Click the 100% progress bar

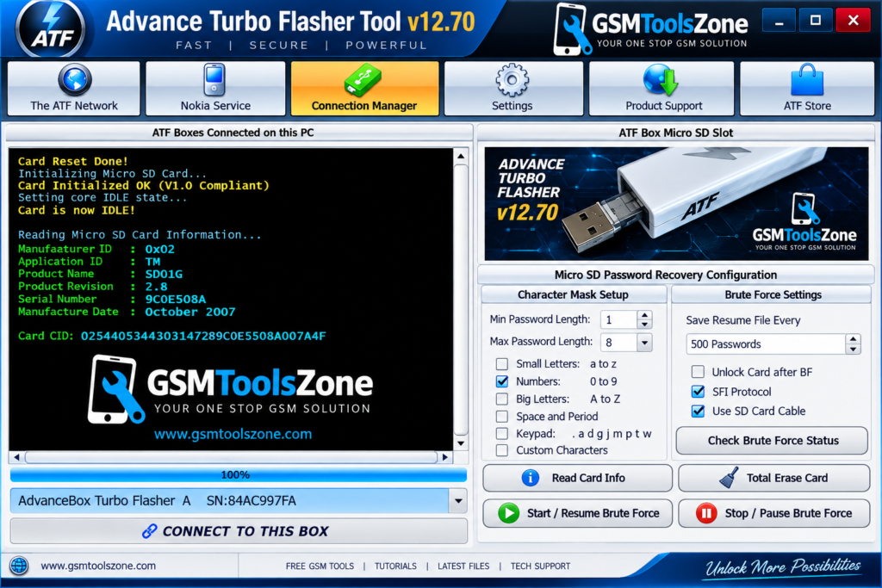[x=239, y=475]
